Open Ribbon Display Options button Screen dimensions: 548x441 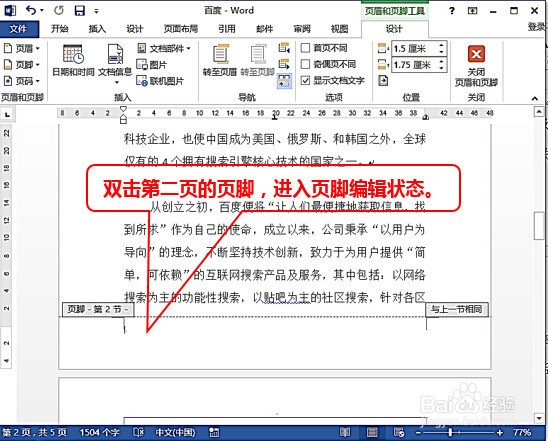point(473,11)
